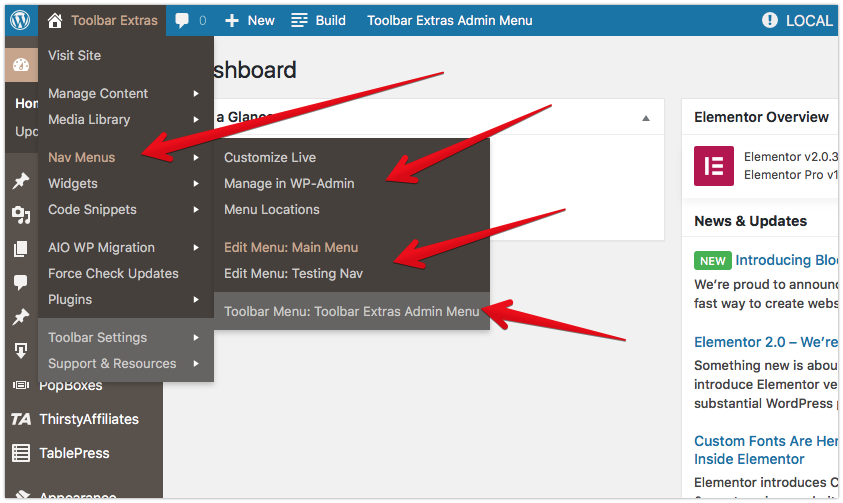Open the Nav Menus menu item
This screenshot has height=503, width=843.
click(82, 157)
